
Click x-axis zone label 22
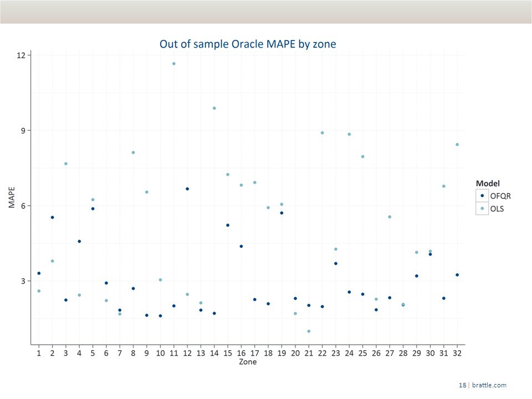click(x=323, y=353)
